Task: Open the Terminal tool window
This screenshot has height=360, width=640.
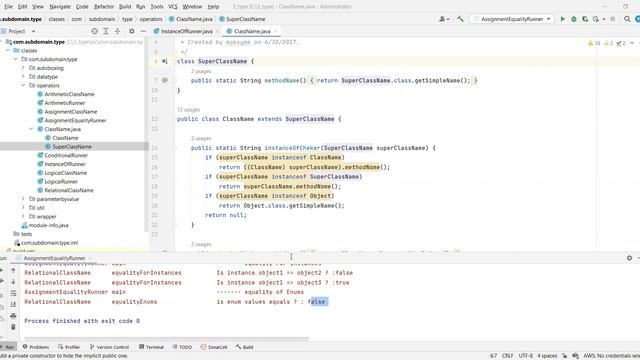Action: [x=151, y=347]
